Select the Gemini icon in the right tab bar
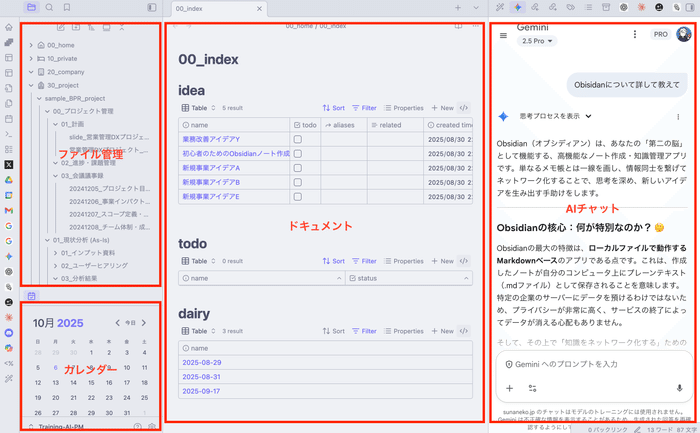The width and height of the screenshot is (700, 433). [x=517, y=7]
